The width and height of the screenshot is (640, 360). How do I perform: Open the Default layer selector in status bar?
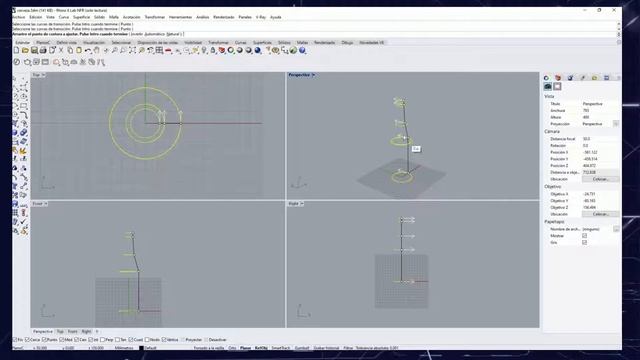(151, 348)
